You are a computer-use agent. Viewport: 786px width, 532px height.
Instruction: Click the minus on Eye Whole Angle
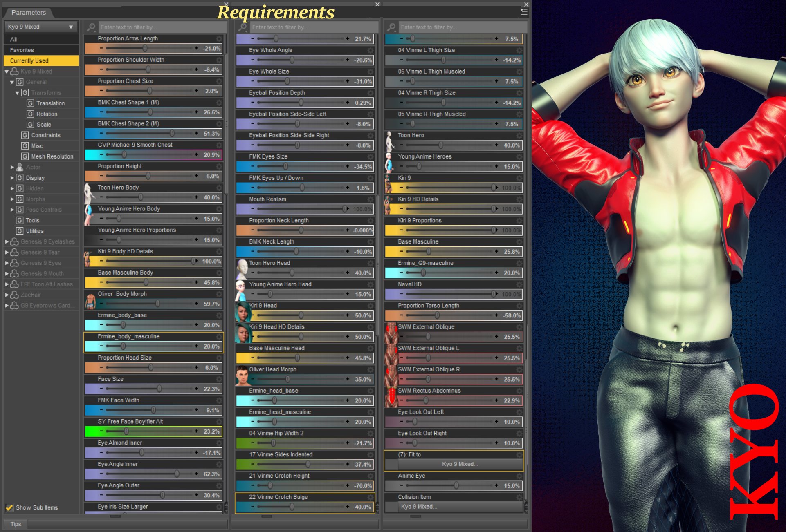click(252, 60)
